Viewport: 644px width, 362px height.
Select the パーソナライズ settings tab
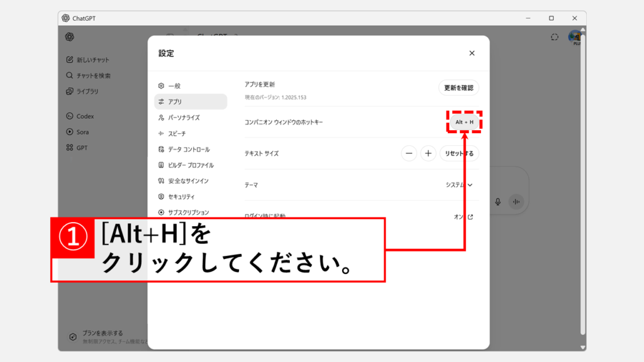point(191,118)
